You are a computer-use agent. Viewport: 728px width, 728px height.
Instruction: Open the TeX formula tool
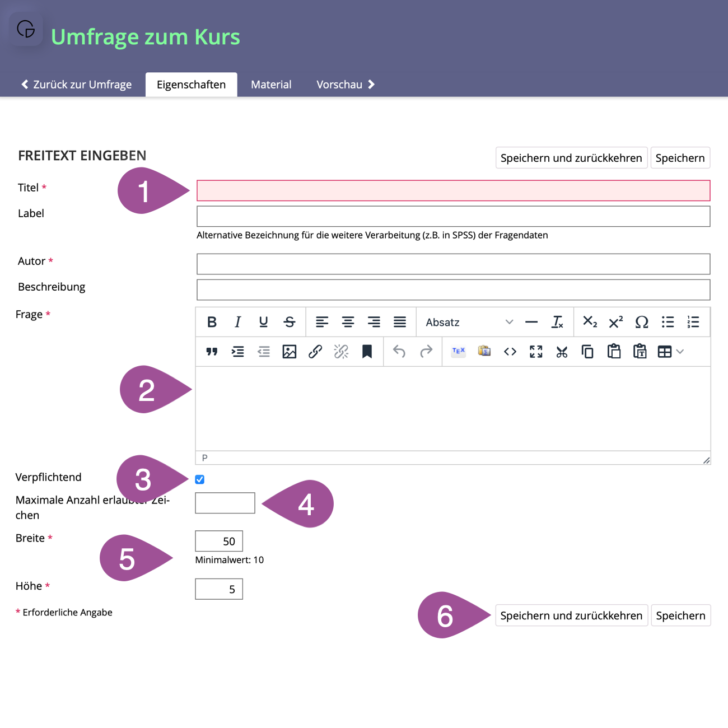tap(459, 352)
